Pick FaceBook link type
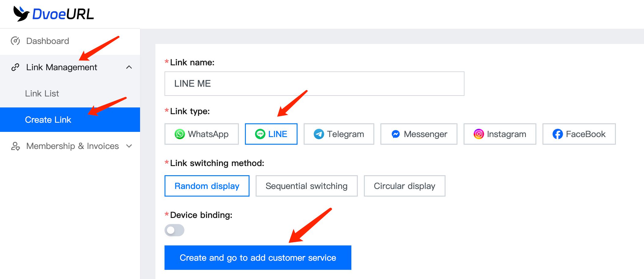This screenshot has width=644, height=279. tap(579, 134)
